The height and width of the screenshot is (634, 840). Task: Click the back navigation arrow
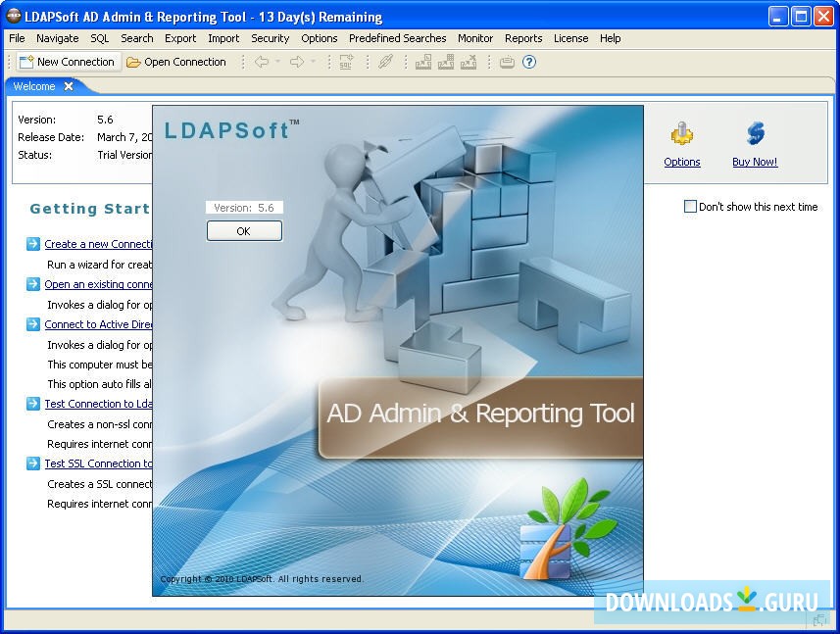[x=261, y=62]
